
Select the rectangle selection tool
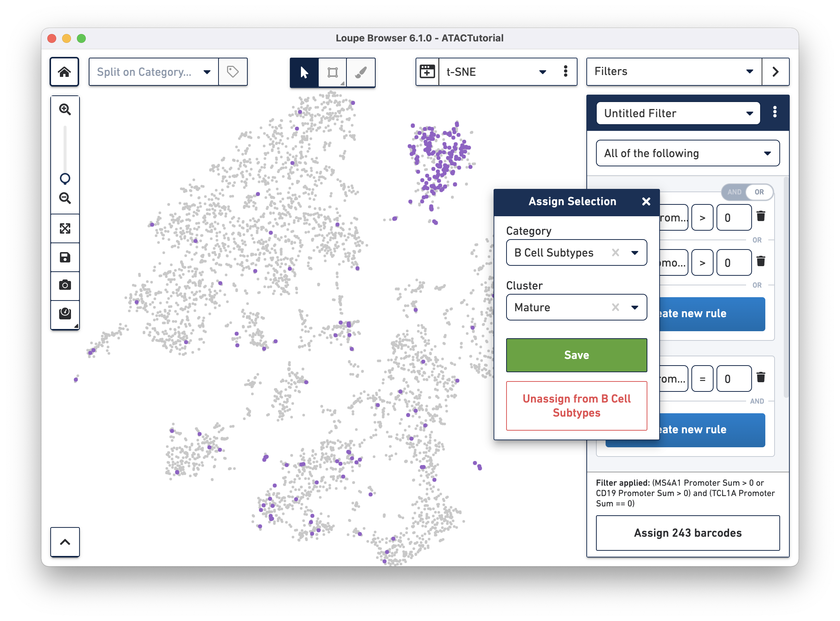pyautogui.click(x=332, y=72)
